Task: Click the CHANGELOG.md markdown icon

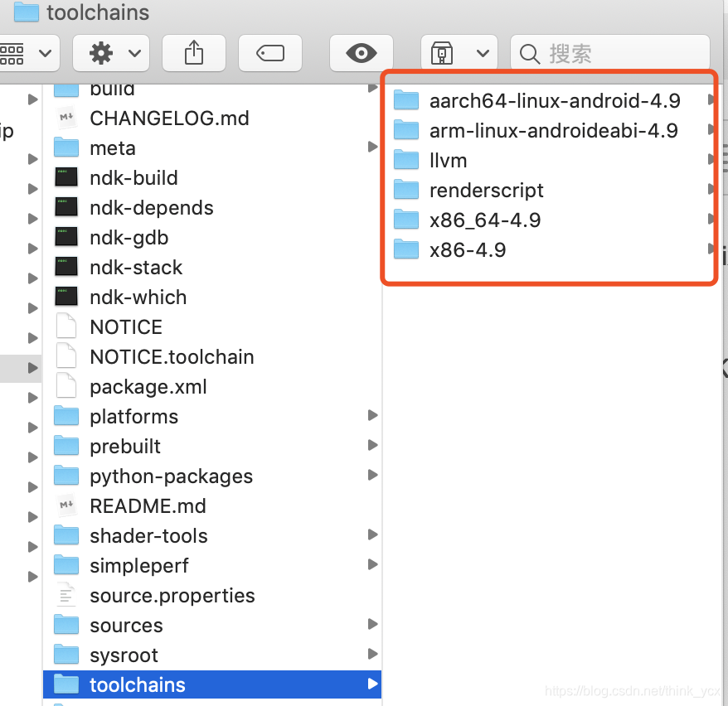Action: (66, 118)
